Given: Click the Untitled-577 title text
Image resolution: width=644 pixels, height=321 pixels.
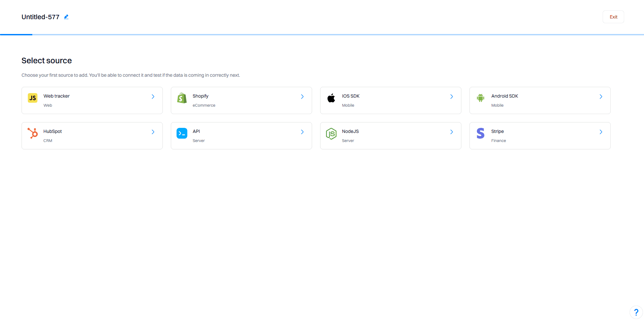Looking at the screenshot, I should click(x=40, y=16).
